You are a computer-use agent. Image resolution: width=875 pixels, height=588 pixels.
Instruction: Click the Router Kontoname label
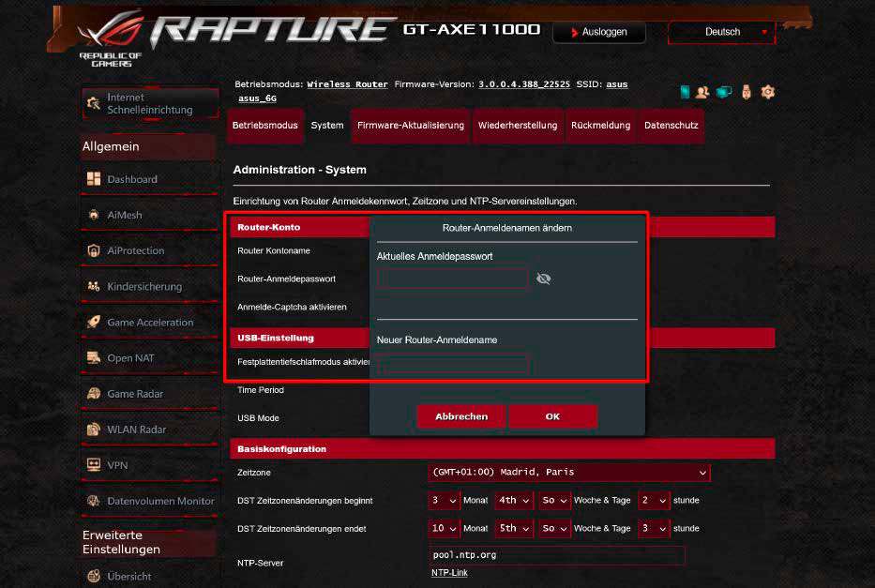[274, 251]
